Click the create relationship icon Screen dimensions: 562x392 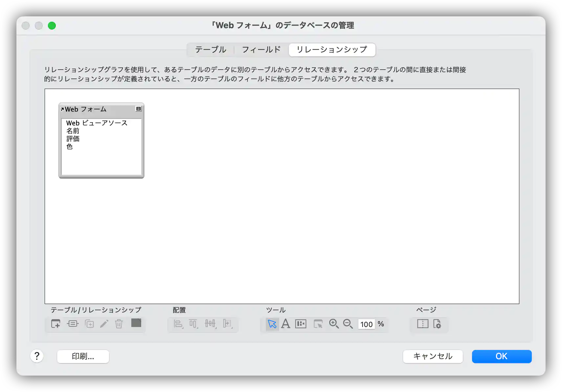[73, 324]
